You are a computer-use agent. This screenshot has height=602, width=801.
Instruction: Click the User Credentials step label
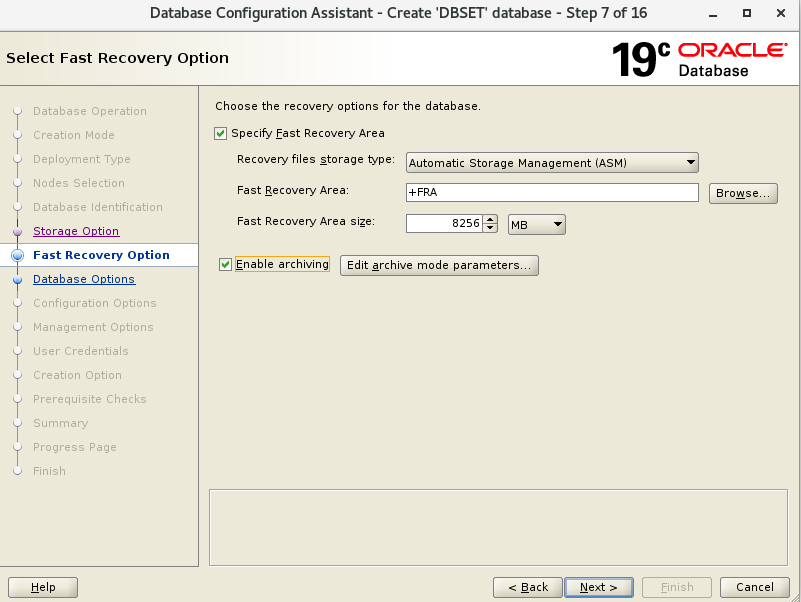(x=81, y=351)
